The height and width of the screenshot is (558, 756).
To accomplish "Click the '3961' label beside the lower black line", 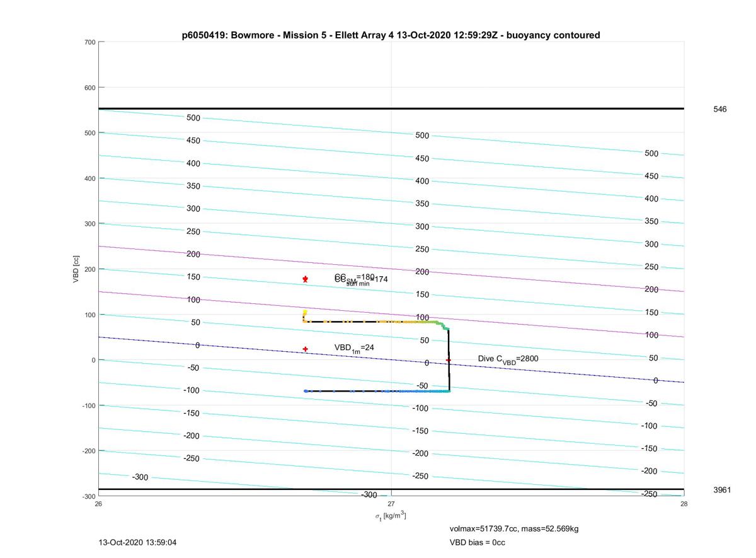I will point(722,490).
